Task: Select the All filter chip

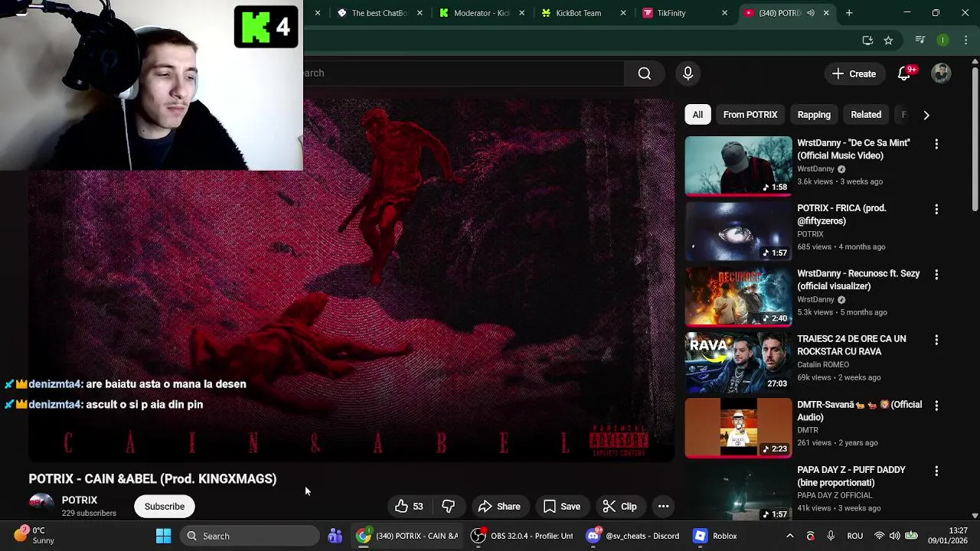Action: [x=697, y=115]
